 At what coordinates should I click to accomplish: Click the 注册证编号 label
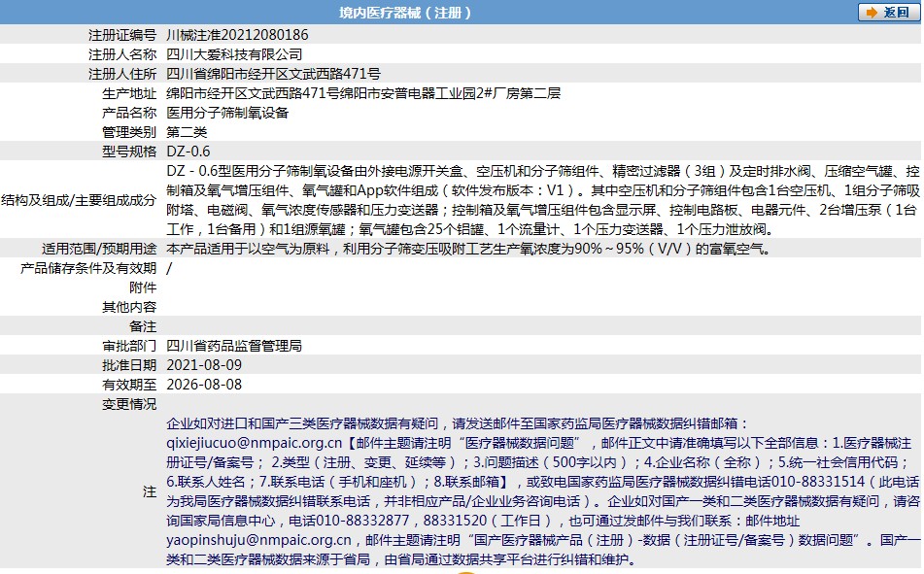point(122,35)
